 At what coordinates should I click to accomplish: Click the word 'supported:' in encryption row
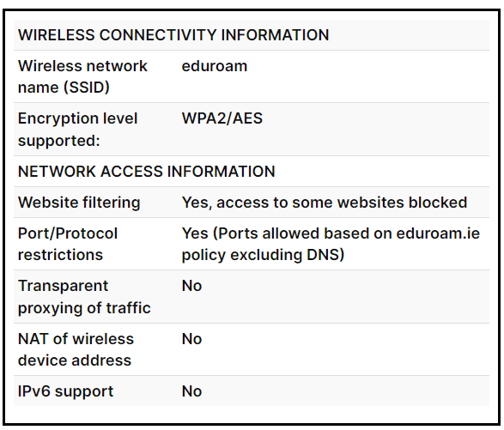point(59,141)
